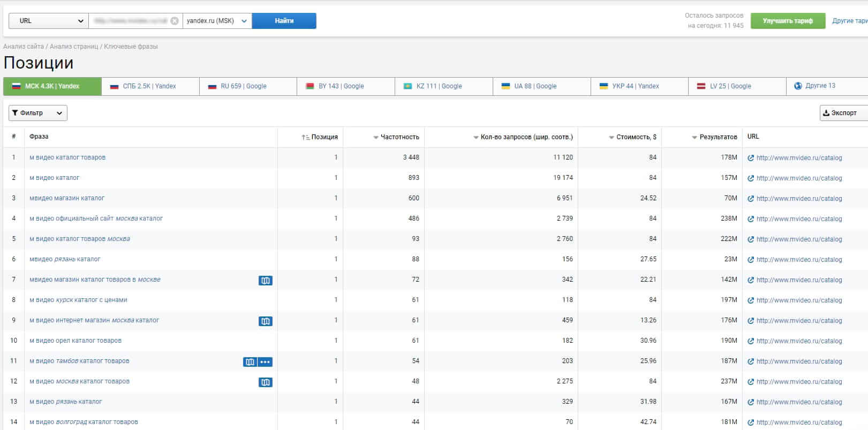
Task: Click the Улучшить тариф button
Action: pos(788,21)
